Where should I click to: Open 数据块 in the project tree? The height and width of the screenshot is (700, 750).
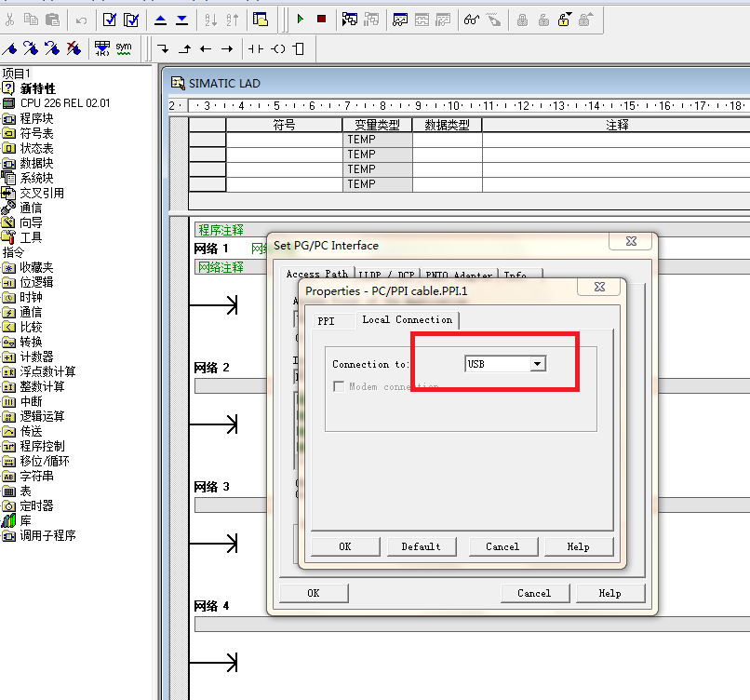point(36,163)
